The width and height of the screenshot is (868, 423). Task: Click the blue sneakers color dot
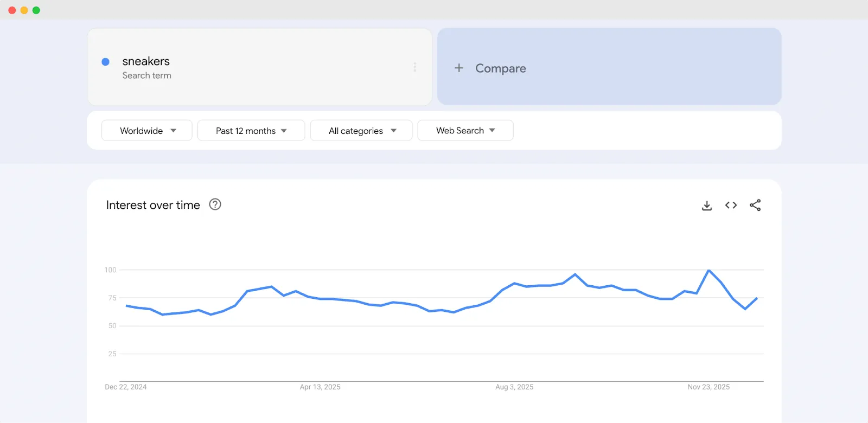pyautogui.click(x=106, y=62)
